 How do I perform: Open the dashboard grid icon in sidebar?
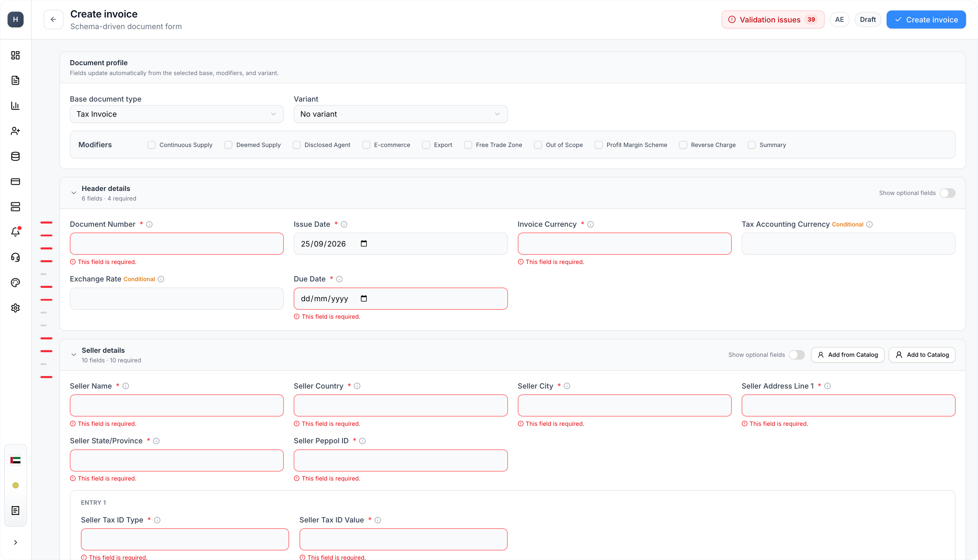(x=15, y=55)
